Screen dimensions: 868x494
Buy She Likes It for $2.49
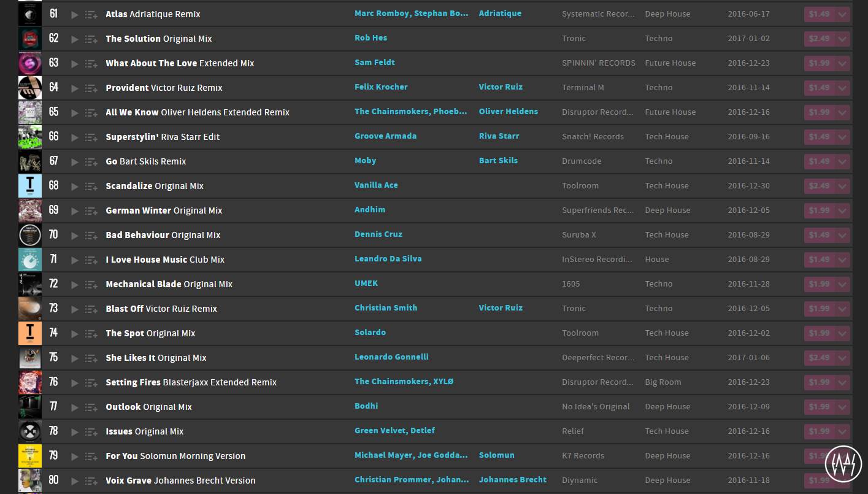point(819,358)
